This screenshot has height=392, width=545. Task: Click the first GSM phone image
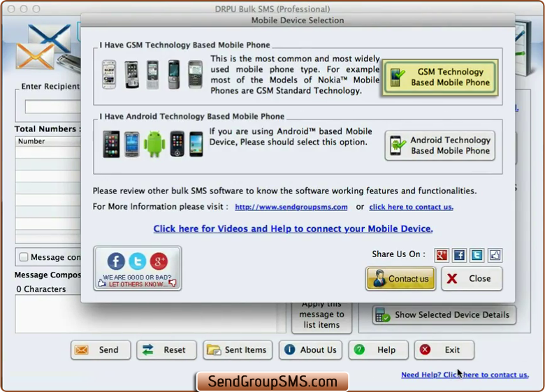(109, 74)
